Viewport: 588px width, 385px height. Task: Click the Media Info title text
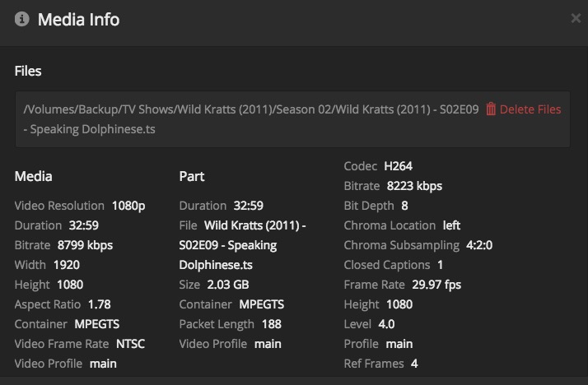(78, 20)
